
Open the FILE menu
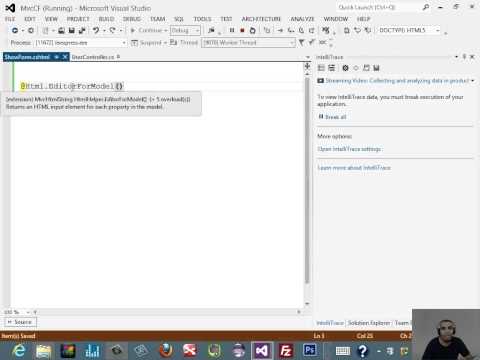pyautogui.click(x=10, y=19)
